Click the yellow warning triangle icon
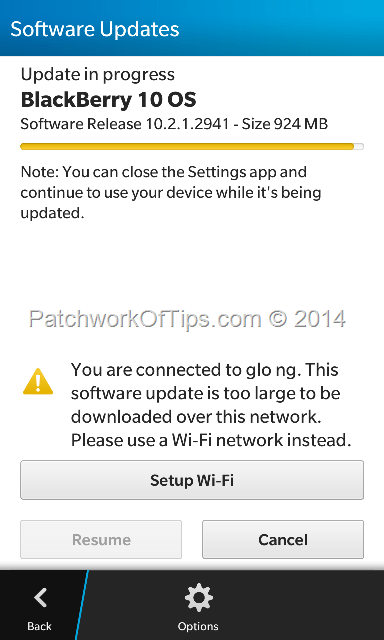 coord(38,382)
